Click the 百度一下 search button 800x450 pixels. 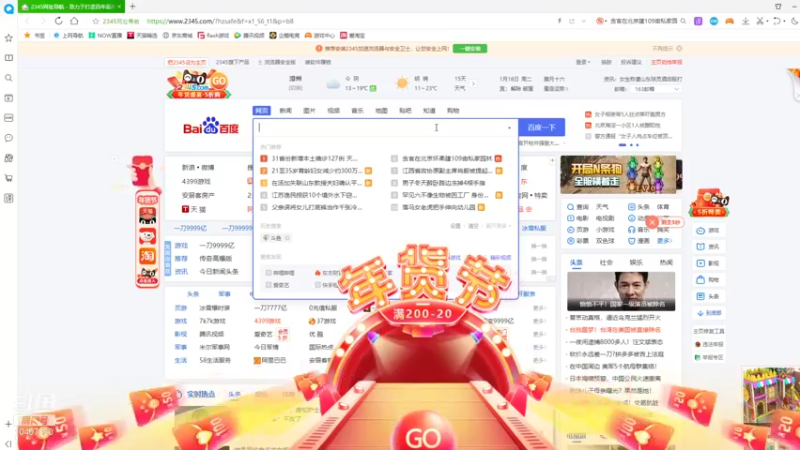pos(541,128)
